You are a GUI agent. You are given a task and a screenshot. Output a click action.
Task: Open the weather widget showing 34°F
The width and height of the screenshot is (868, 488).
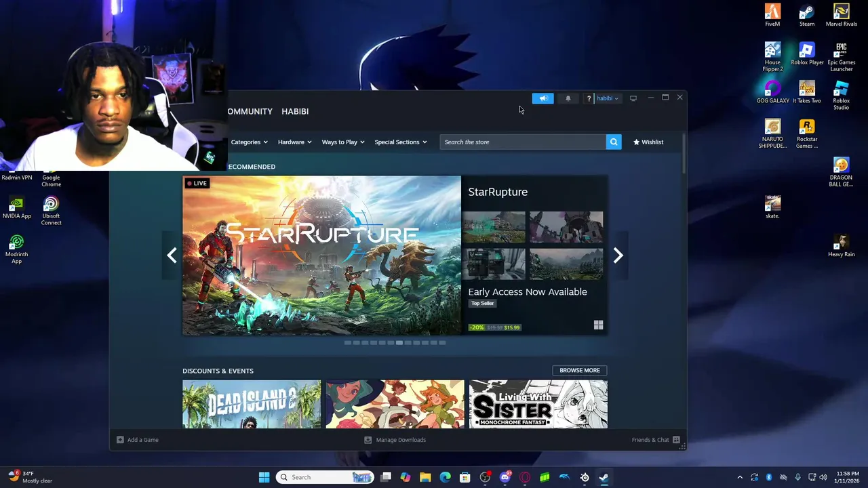coord(30,477)
